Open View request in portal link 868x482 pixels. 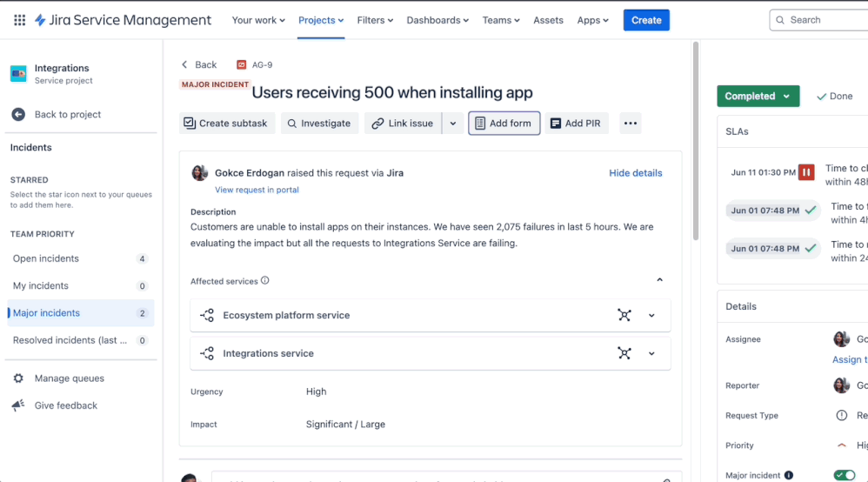point(257,190)
